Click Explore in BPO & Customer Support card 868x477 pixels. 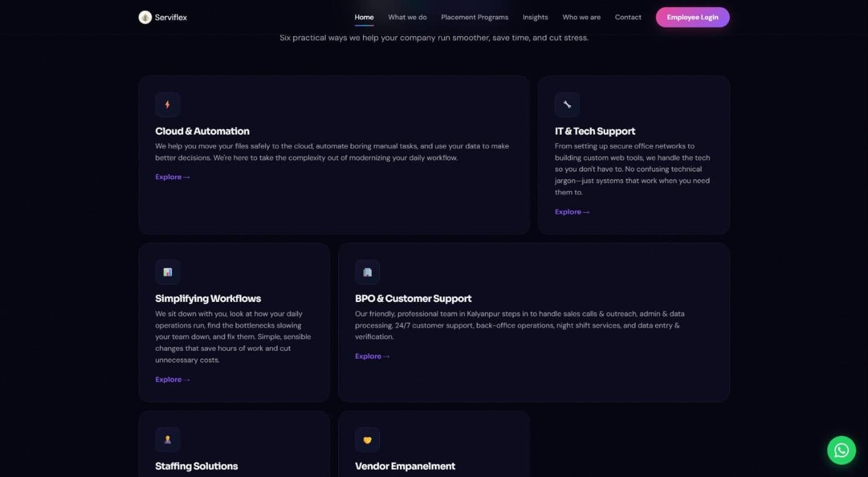click(x=372, y=356)
